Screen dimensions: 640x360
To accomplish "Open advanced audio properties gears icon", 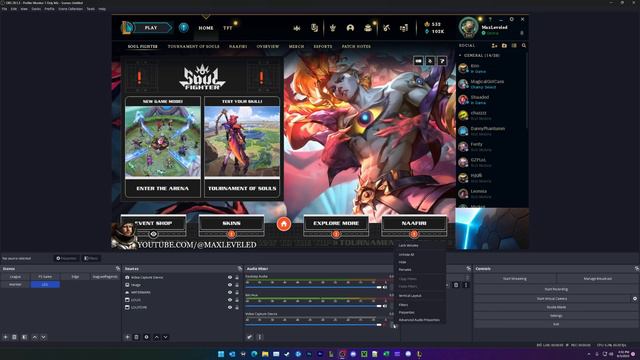I will pos(249,337).
